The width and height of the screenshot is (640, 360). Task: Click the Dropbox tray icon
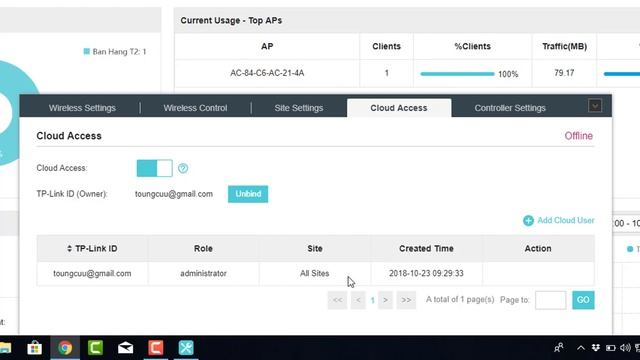click(596, 348)
